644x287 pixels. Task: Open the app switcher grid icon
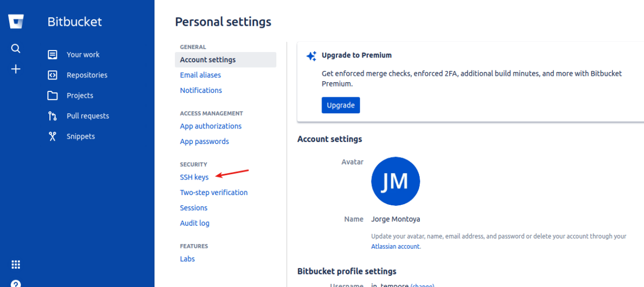[16, 264]
